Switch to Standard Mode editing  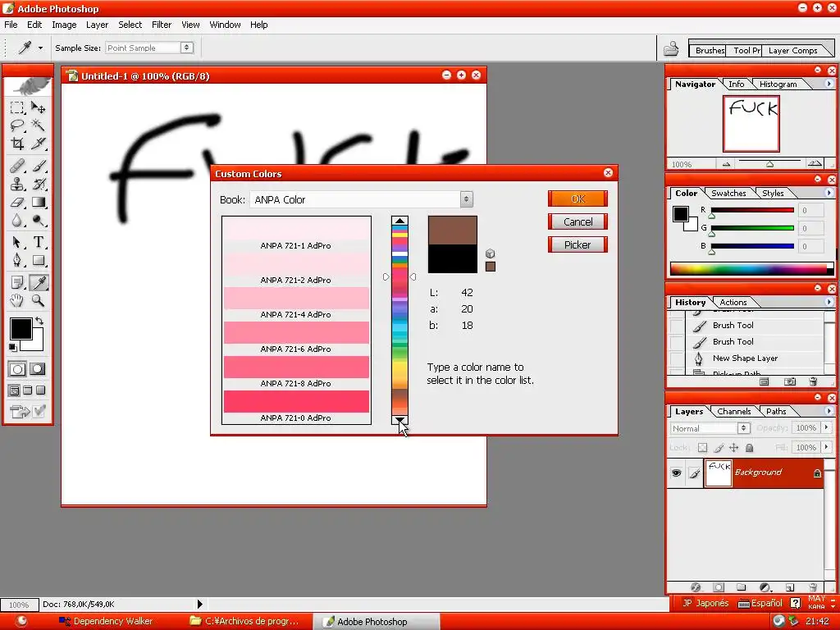(17, 369)
